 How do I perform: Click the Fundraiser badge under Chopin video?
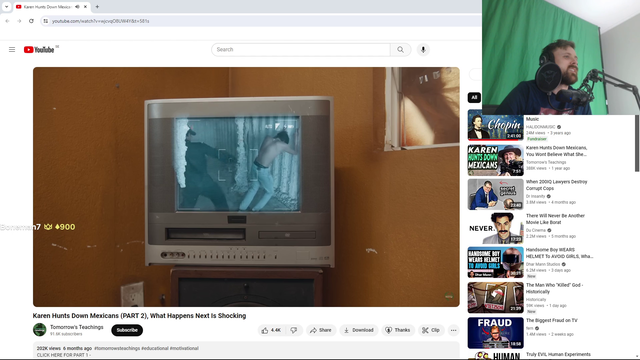point(537,139)
